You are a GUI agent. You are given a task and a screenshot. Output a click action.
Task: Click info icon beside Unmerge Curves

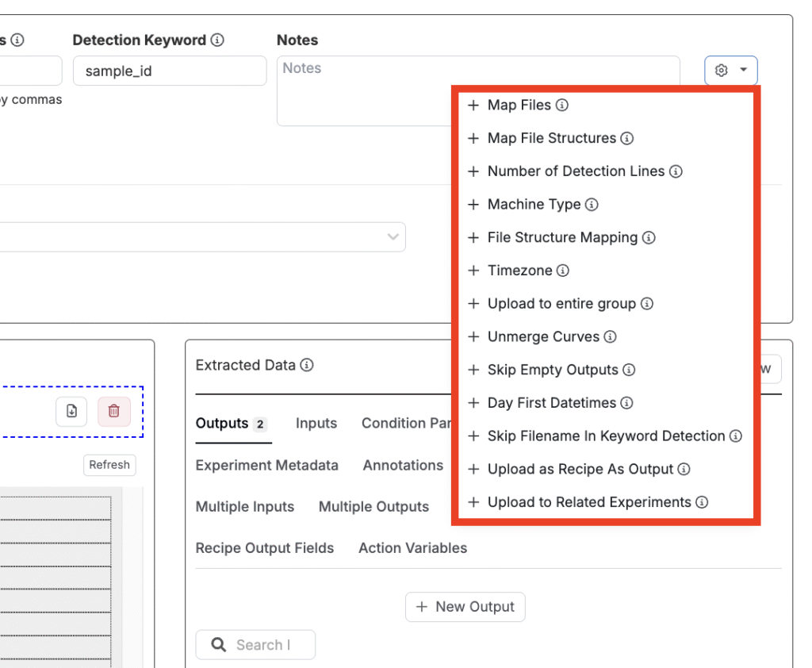click(610, 337)
